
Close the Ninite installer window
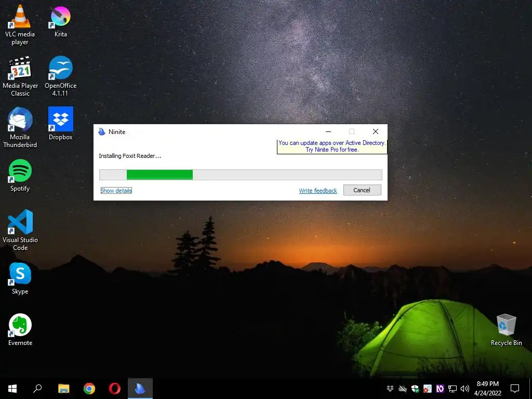click(x=376, y=131)
